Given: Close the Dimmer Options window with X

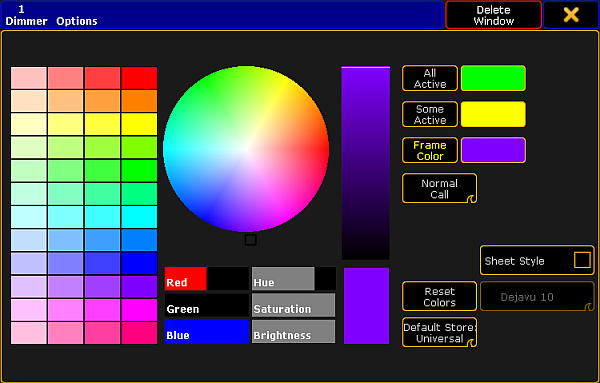Looking at the screenshot, I should click(571, 15).
